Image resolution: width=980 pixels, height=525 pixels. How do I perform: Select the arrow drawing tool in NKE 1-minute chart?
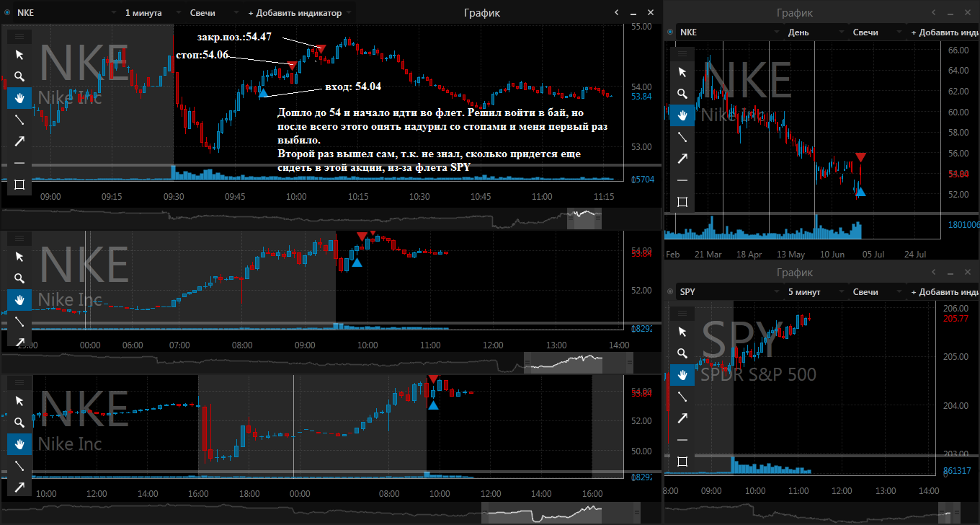(x=19, y=141)
